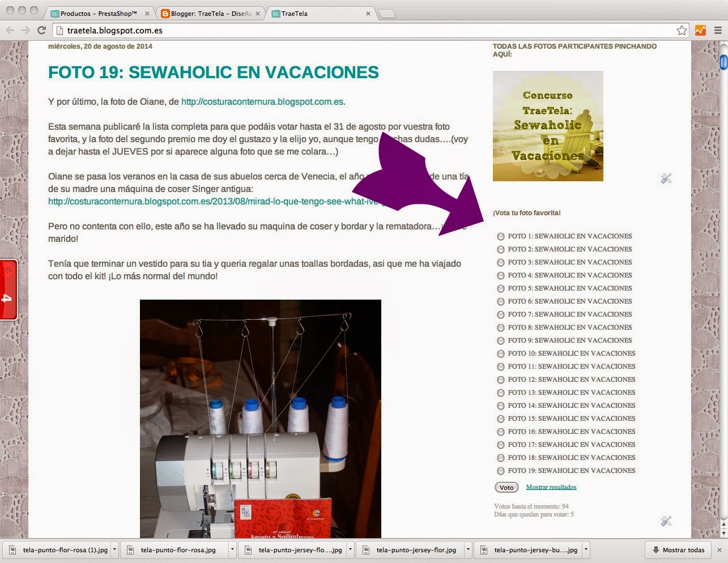
Task: Click the browser back arrow
Action: (x=10, y=31)
